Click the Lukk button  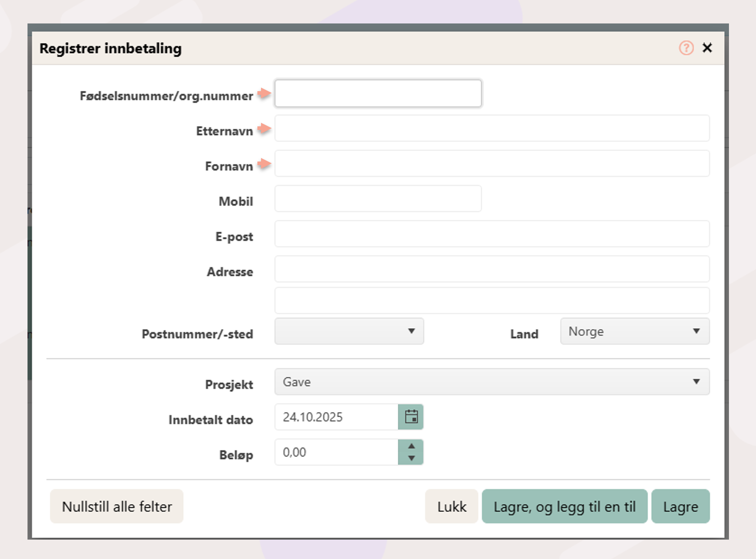pos(452,506)
